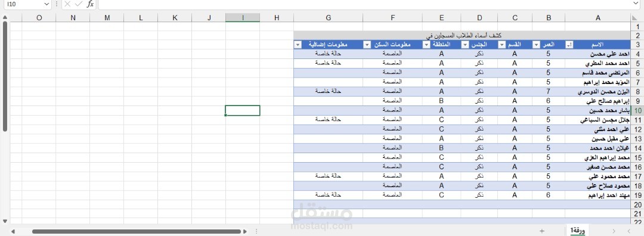Select column F header
The width and height of the screenshot is (644, 236).
[x=392, y=18]
